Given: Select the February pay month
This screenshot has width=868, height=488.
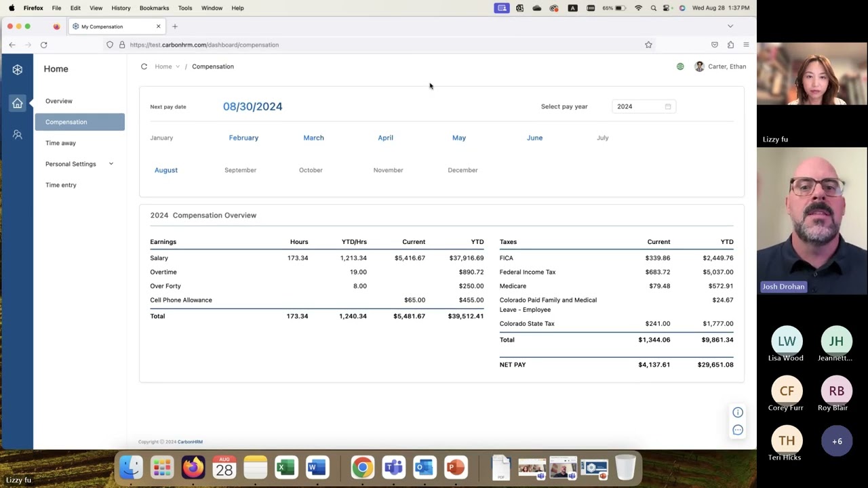Looking at the screenshot, I should 243,138.
